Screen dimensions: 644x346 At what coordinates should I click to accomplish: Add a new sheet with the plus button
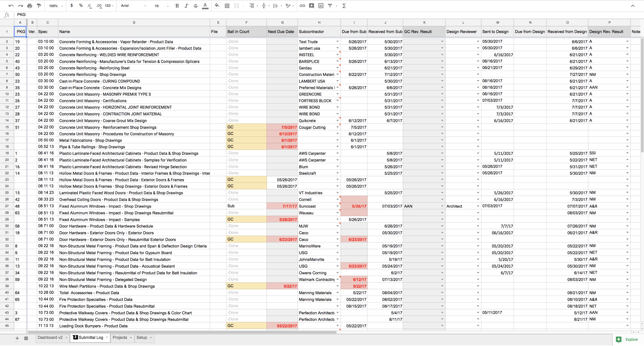[x=17, y=338]
